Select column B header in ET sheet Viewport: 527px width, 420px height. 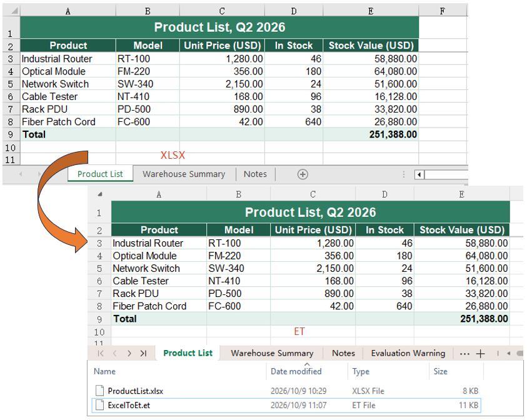(x=239, y=194)
